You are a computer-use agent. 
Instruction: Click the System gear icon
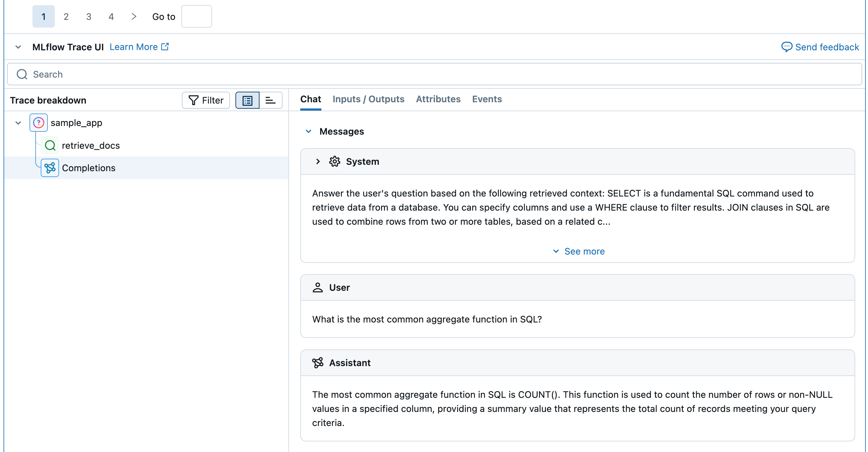[x=334, y=161]
